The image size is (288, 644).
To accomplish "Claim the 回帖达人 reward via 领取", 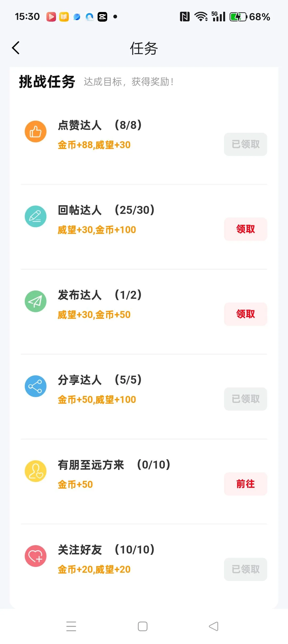I will 245,229.
